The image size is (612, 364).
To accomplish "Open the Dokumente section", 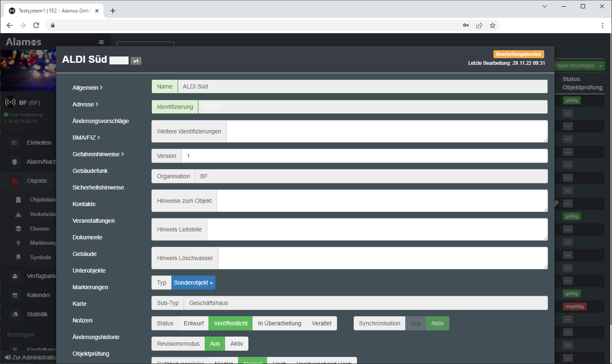I will [x=87, y=237].
